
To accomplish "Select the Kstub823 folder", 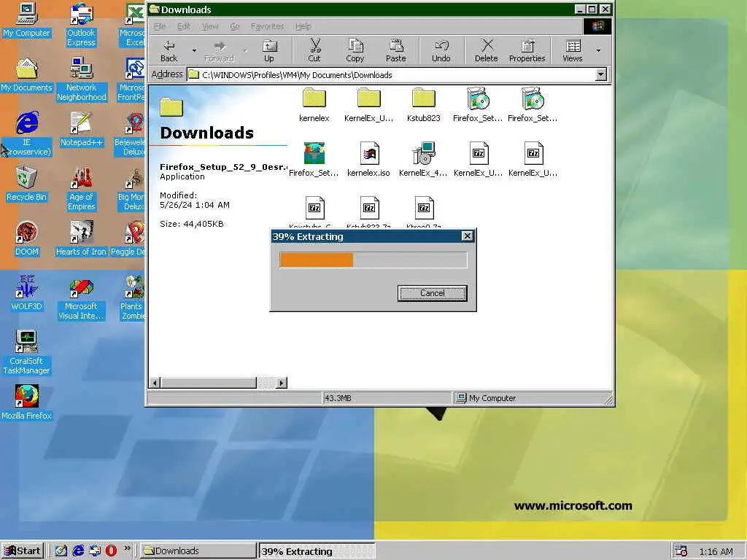I will point(424,105).
